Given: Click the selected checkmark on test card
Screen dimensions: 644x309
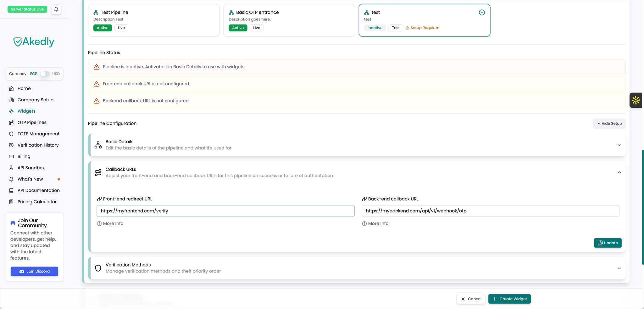Looking at the screenshot, I should 482,12.
